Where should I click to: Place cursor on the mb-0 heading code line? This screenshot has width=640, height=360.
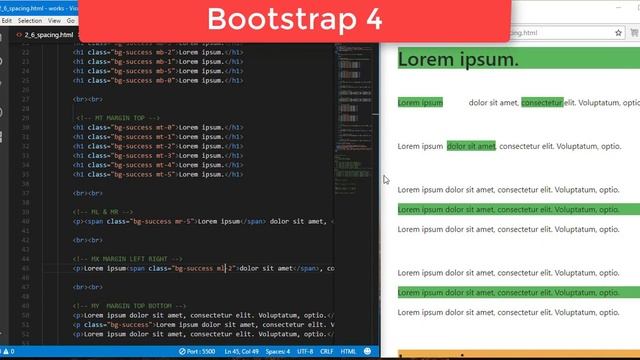(158, 80)
